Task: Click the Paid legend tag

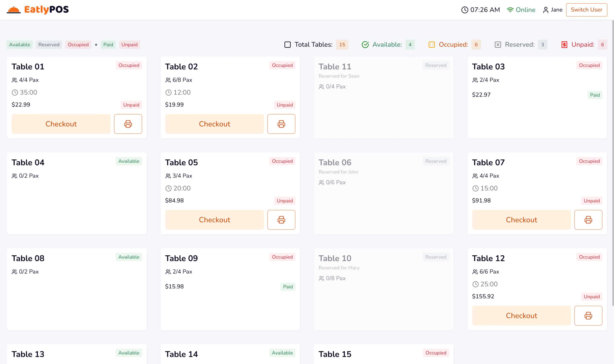Action: 108,45
